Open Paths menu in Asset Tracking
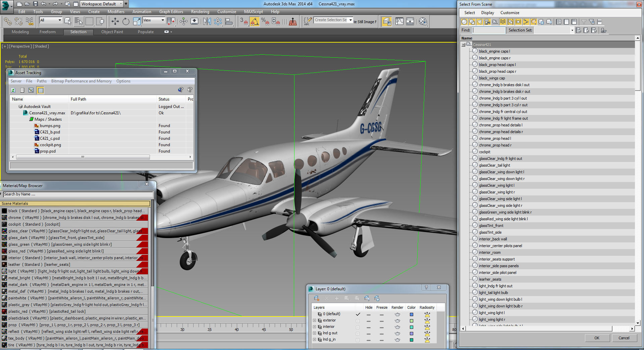Image resolution: width=644 pixels, height=350 pixels. tap(42, 81)
